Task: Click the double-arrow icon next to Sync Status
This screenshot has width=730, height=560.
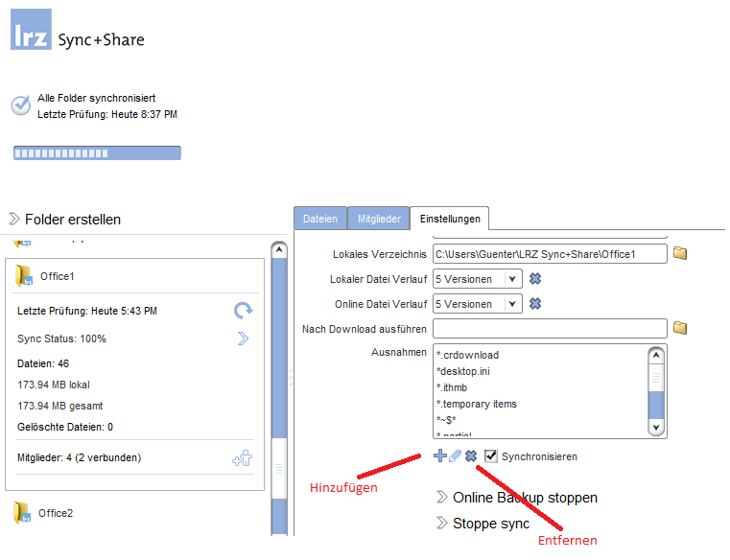Action: point(243,338)
